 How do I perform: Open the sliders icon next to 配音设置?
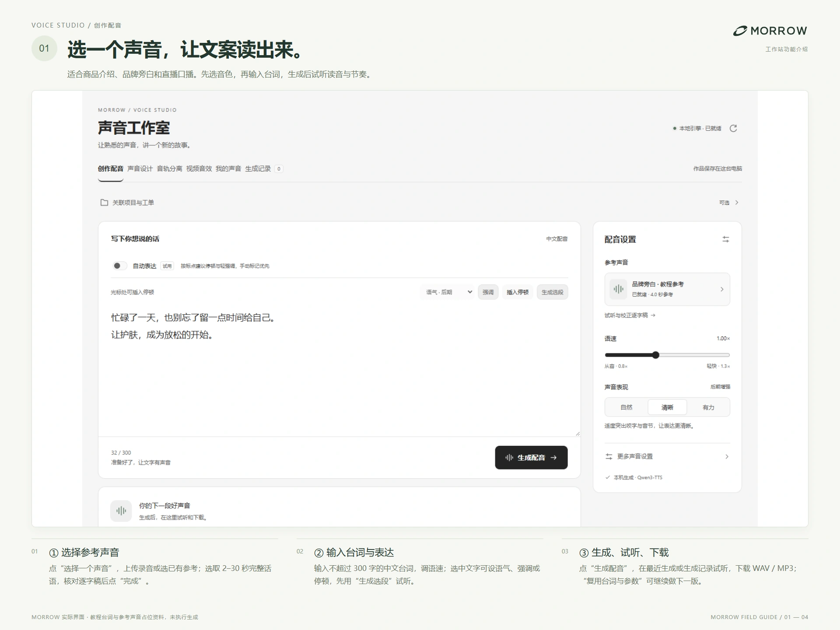point(726,239)
